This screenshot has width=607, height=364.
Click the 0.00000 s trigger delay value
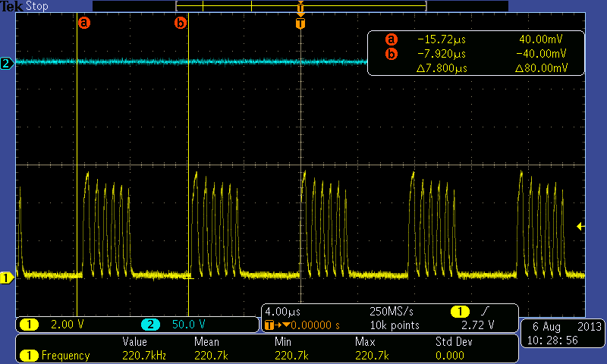316,325
